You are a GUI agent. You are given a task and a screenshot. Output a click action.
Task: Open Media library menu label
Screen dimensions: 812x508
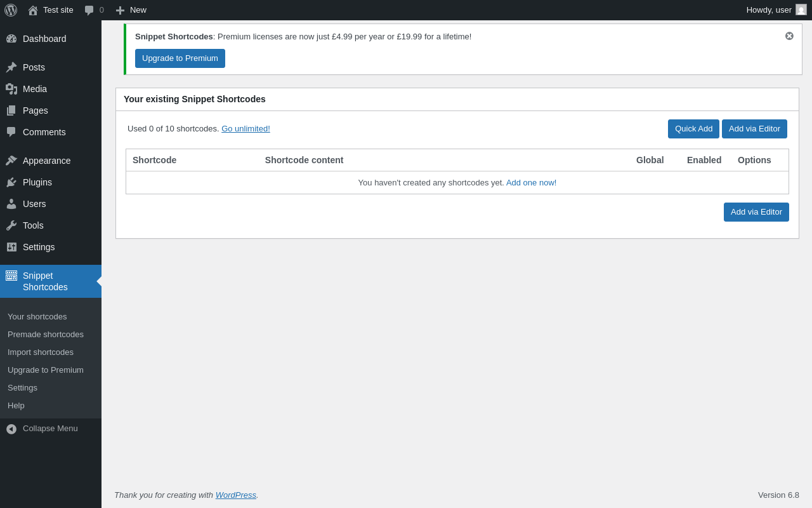35,89
